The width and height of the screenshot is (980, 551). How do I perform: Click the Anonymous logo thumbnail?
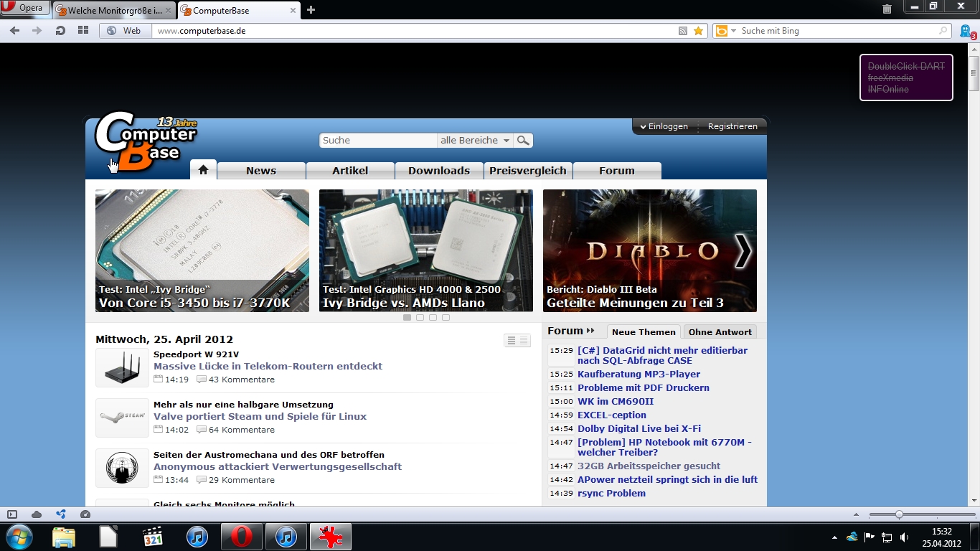pos(122,468)
